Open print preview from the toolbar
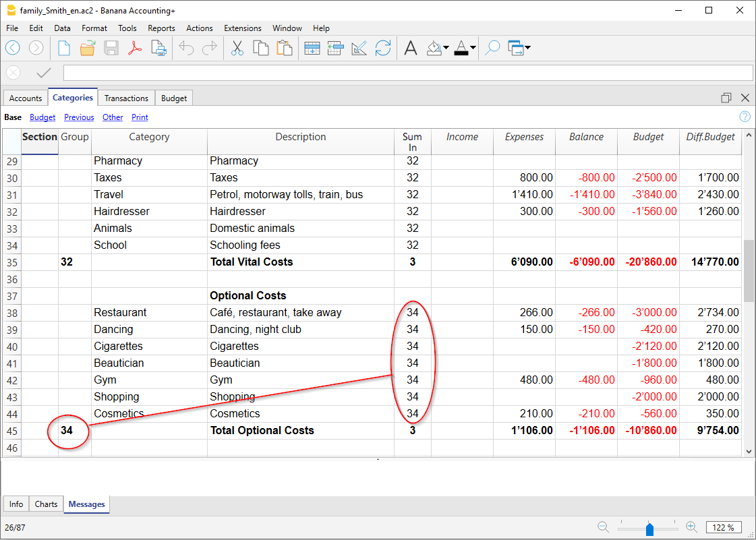The width and height of the screenshot is (756, 540). pos(158,49)
